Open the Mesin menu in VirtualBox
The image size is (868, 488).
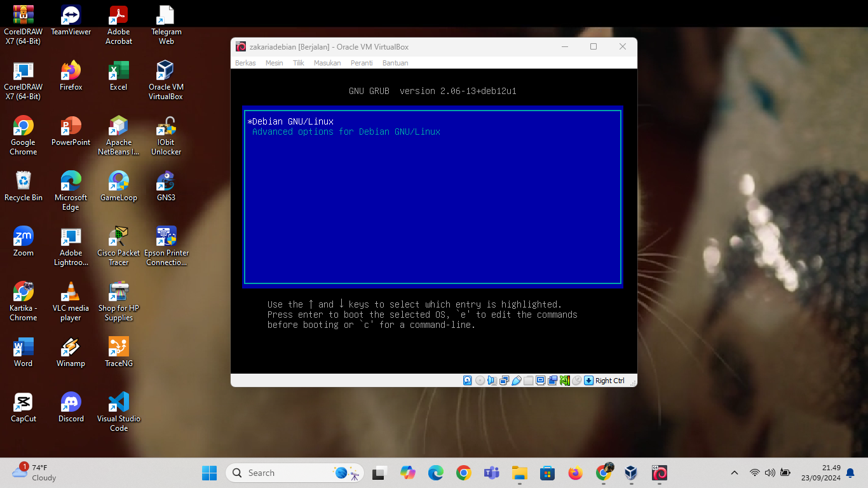pos(274,63)
